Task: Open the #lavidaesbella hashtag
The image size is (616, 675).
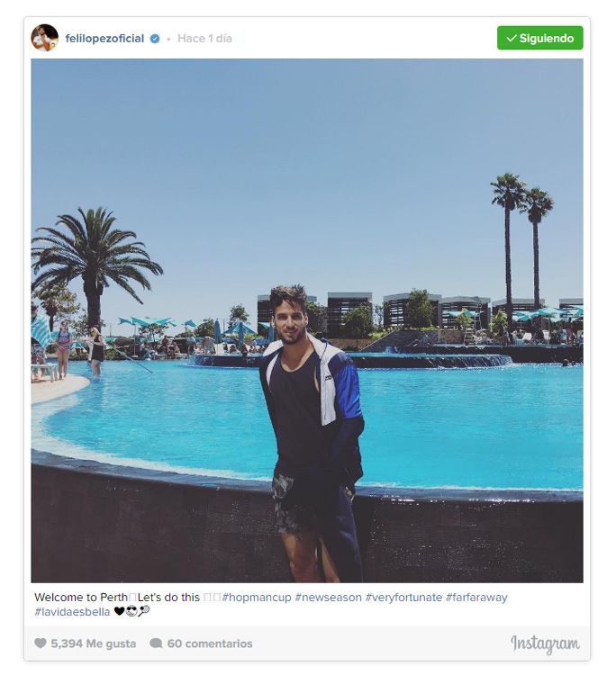Action: click(72, 612)
